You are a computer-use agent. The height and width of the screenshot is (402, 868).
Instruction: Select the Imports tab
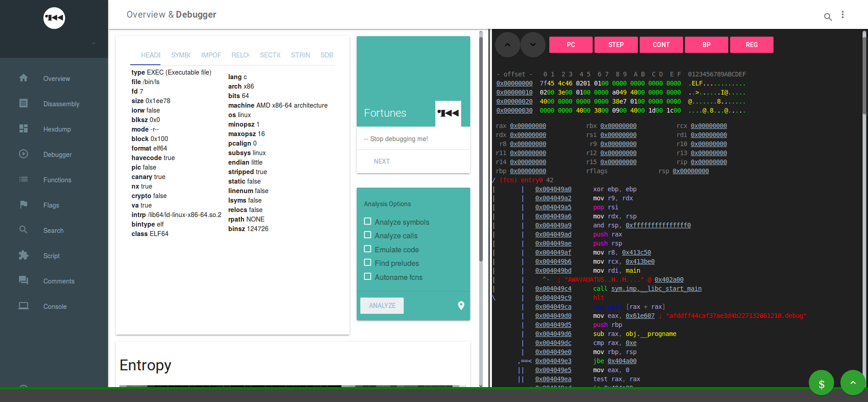(211, 55)
